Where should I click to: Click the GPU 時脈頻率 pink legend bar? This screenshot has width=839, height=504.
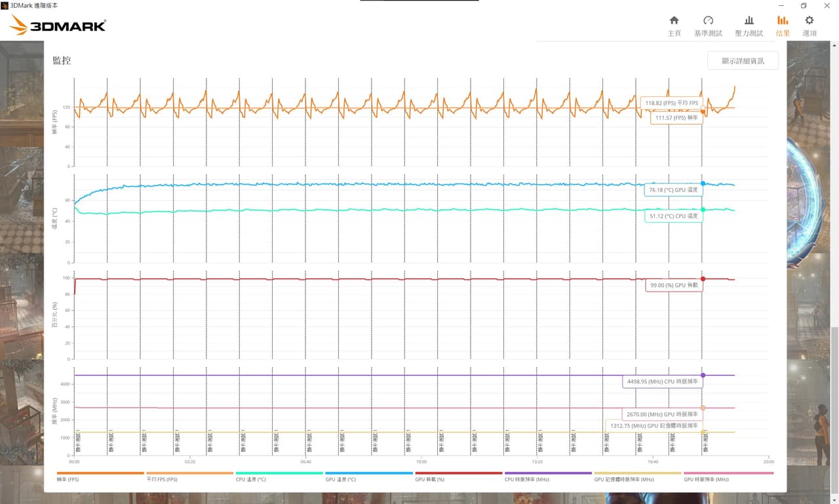coord(728,473)
